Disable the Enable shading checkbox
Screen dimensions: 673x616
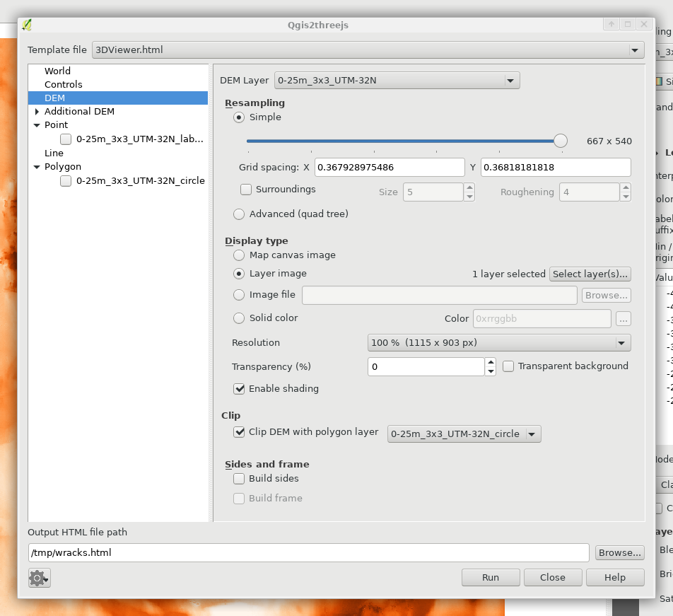(239, 388)
